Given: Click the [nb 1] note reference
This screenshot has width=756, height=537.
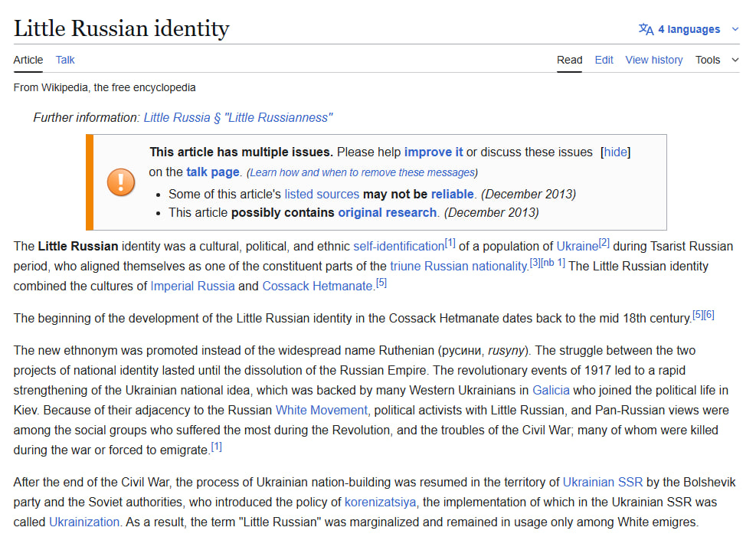Looking at the screenshot, I should 553,263.
